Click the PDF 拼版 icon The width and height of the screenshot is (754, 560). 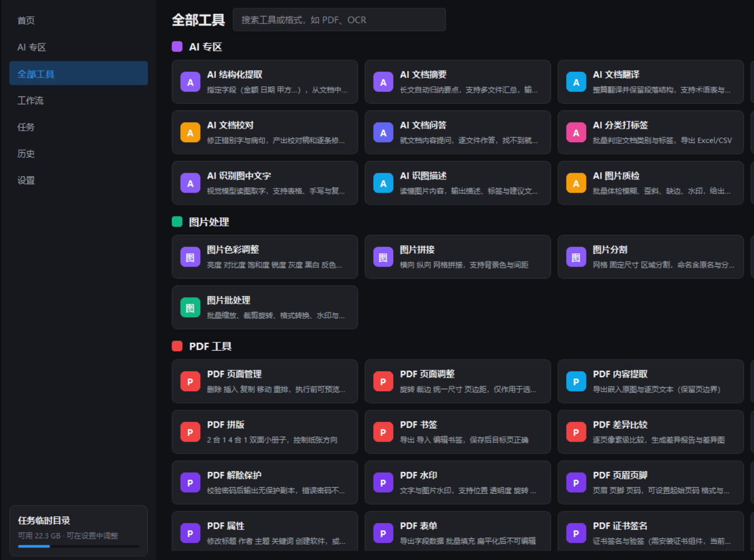[190, 432]
